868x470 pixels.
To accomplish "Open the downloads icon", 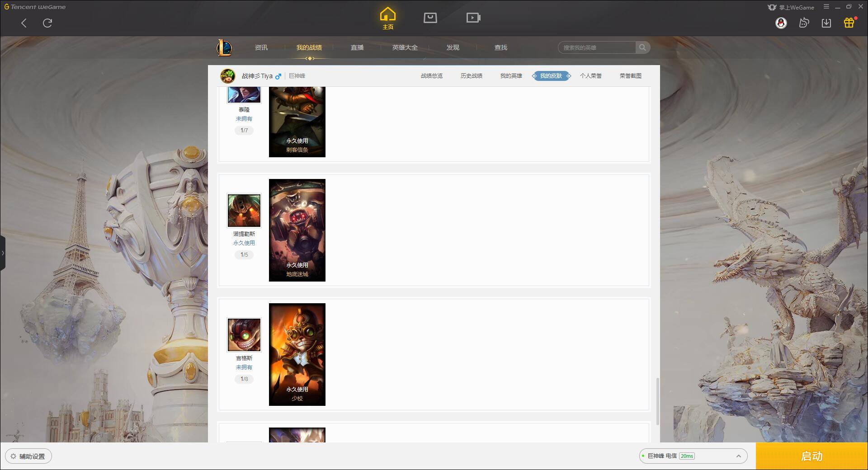I will (826, 23).
